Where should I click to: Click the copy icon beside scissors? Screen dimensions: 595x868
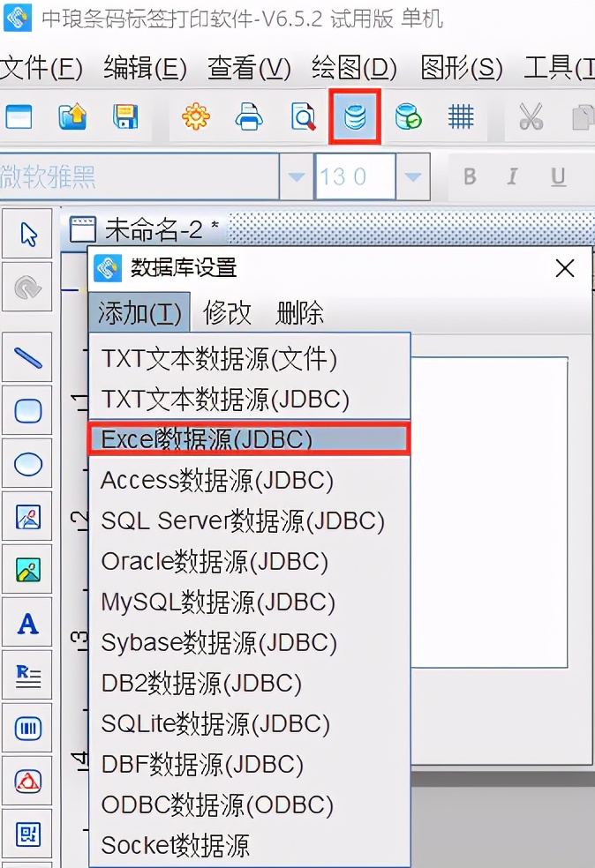tap(583, 116)
